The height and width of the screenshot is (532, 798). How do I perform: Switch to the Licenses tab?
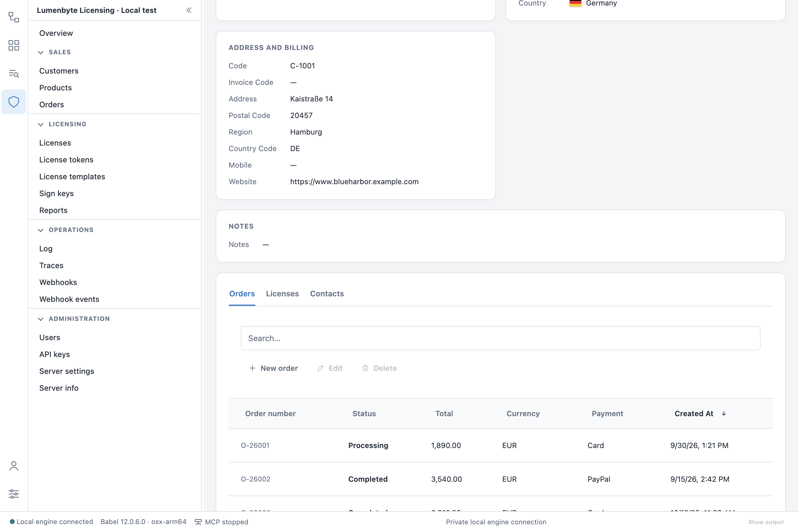282,294
